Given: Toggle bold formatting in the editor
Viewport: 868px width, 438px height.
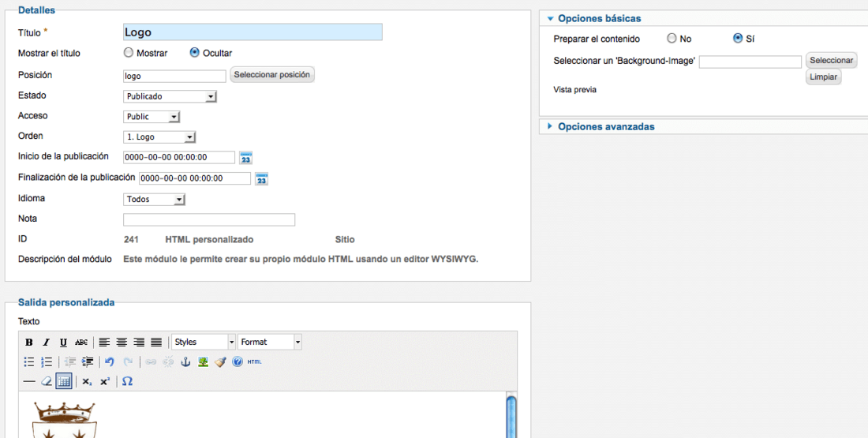Looking at the screenshot, I should coord(29,343).
